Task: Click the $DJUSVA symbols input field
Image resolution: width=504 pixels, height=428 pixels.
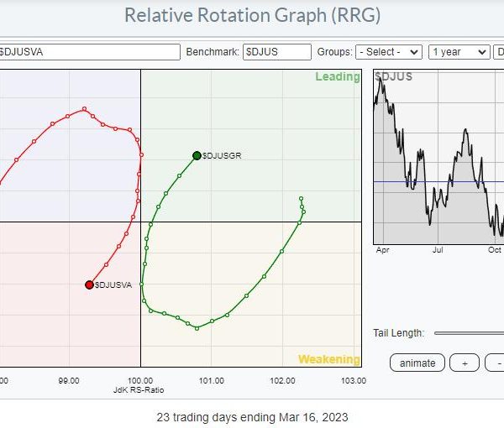Action: pos(89,52)
